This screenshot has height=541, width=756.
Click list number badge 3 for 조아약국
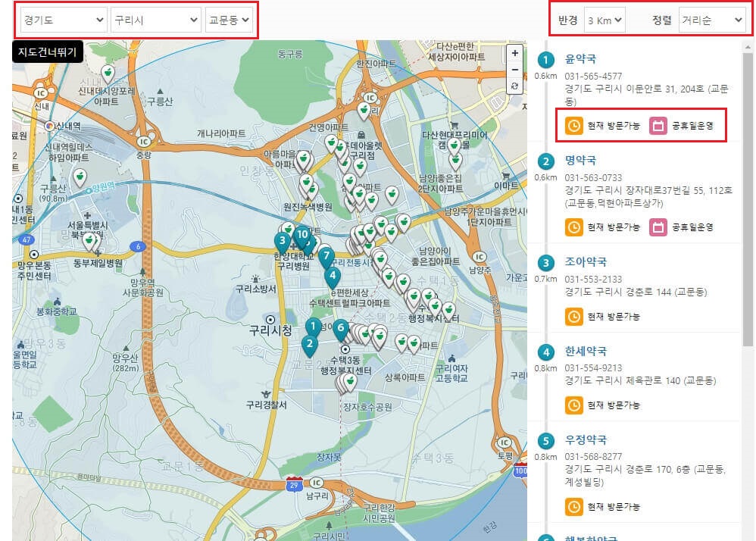pos(545,263)
